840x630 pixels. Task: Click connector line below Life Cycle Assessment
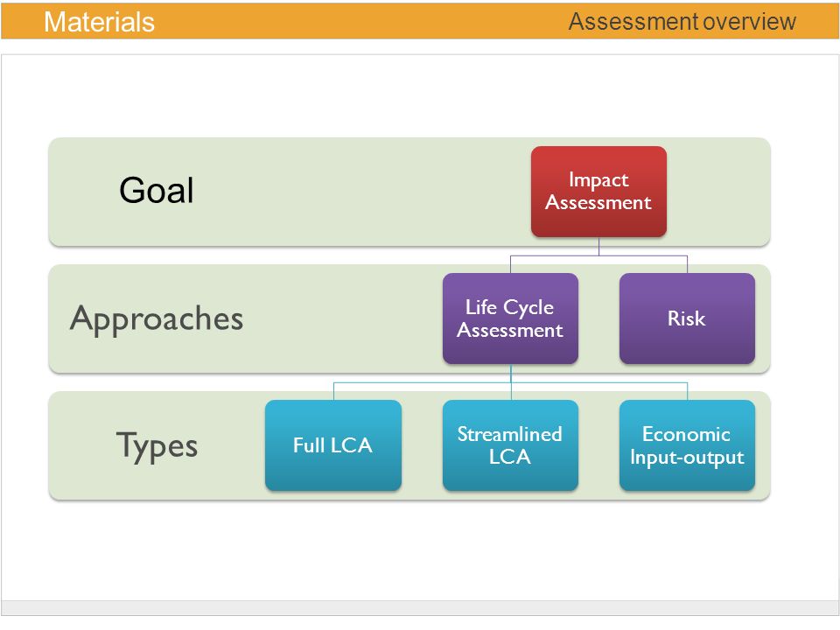tap(510, 374)
